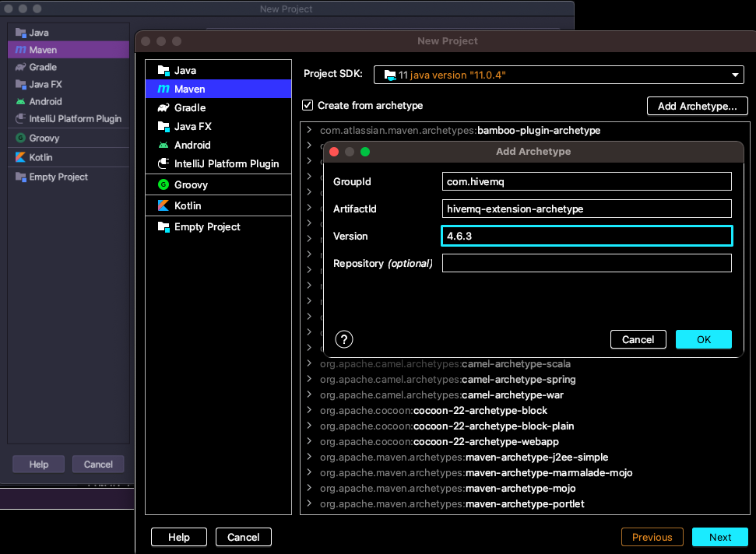Open the help icon in Add Archetype dialog
The image size is (756, 554).
tap(343, 339)
